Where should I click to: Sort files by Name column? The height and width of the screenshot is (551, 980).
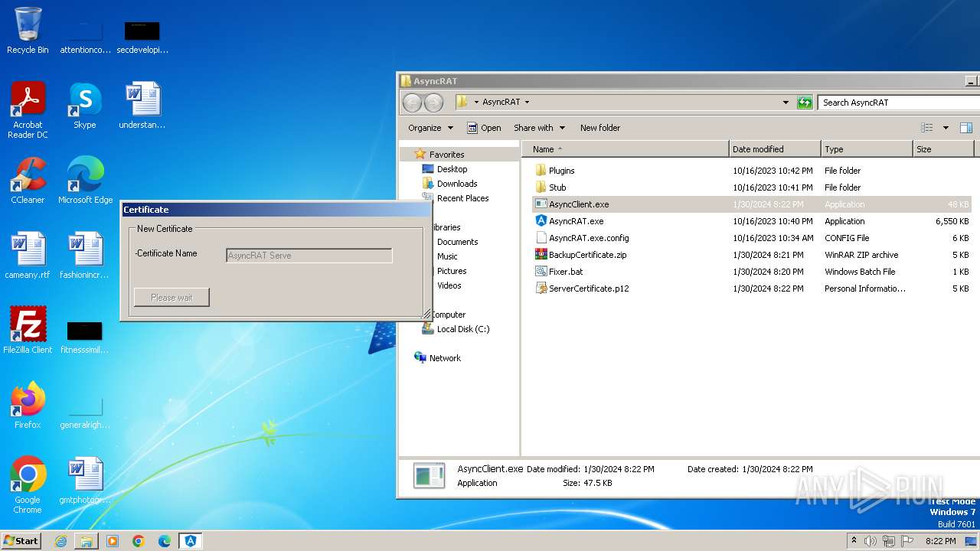pos(626,149)
